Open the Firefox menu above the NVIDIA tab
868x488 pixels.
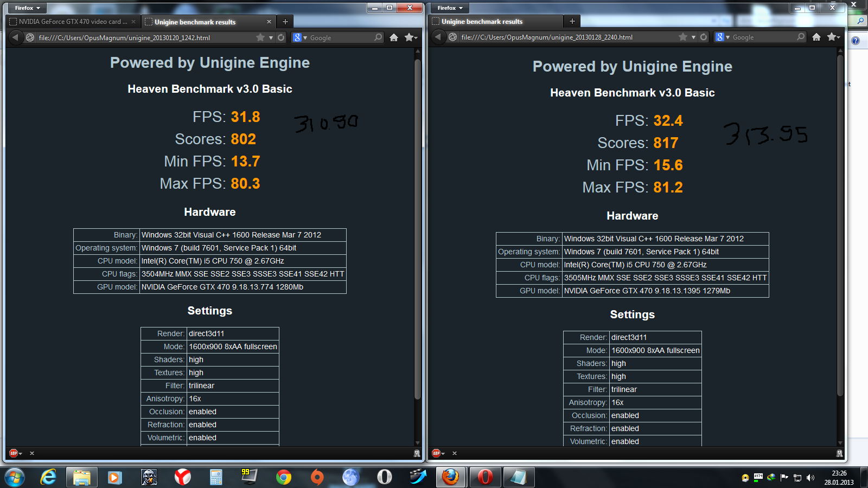tap(27, 8)
